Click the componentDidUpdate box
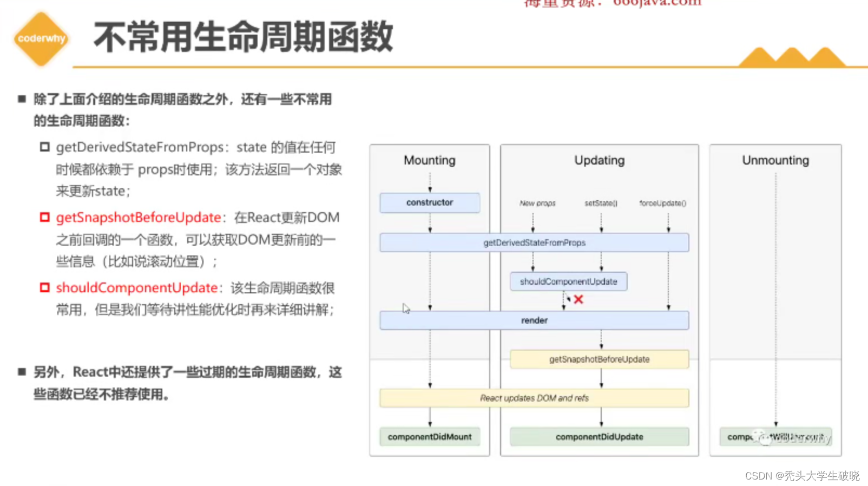 (600, 437)
